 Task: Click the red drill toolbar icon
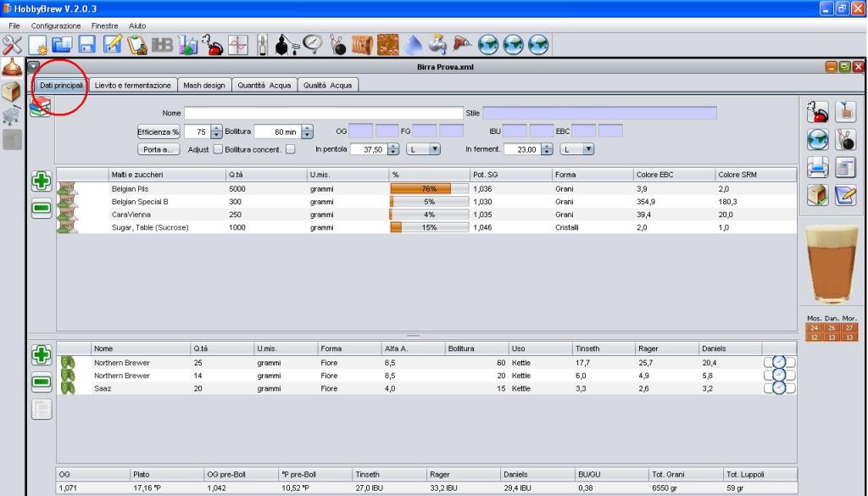(x=462, y=44)
